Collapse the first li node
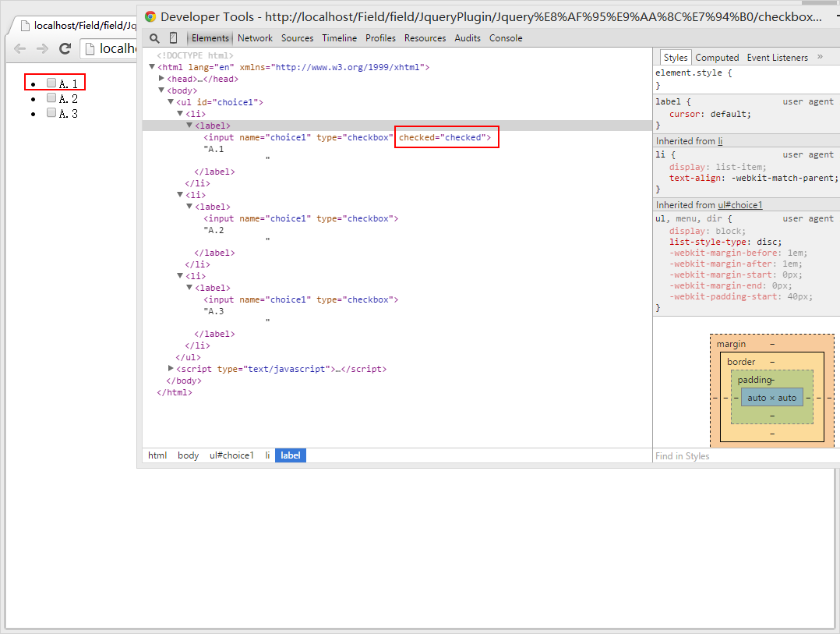Screen dimensions: 840x634 click(x=180, y=113)
